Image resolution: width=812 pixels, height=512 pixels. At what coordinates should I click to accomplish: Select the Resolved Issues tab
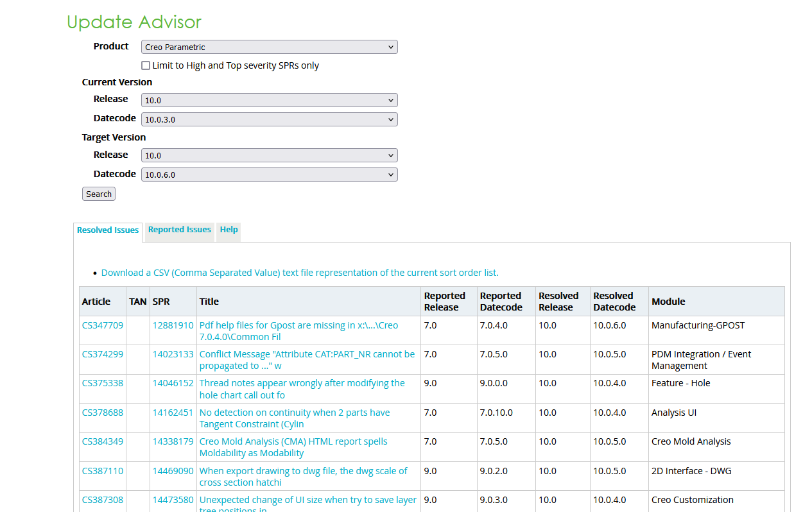click(108, 230)
